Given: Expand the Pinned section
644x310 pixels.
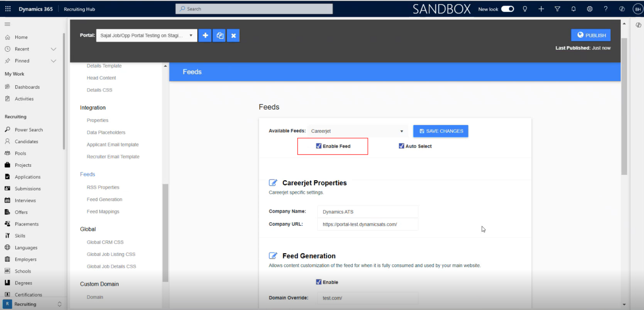Looking at the screenshot, I should pos(53,61).
